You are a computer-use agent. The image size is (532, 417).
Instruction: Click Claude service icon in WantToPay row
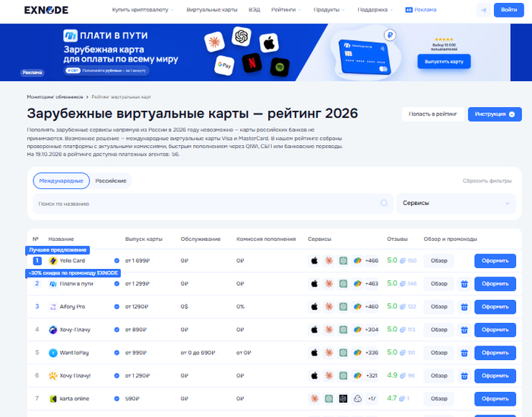(x=328, y=353)
